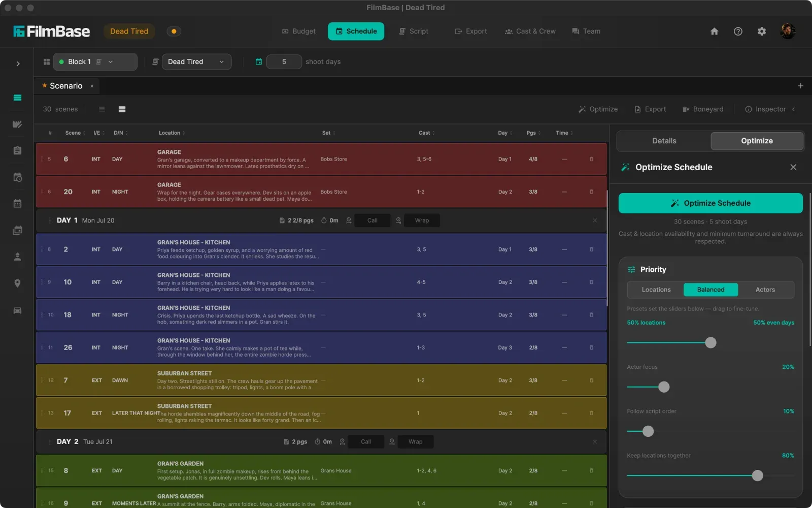Screen dimensions: 812x508
Task: Click the person icon before Wrap in Day 2
Action: tap(392, 442)
